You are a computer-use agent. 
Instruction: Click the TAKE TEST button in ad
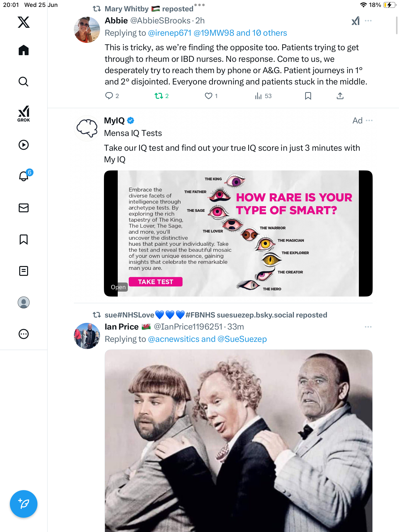[x=155, y=282]
